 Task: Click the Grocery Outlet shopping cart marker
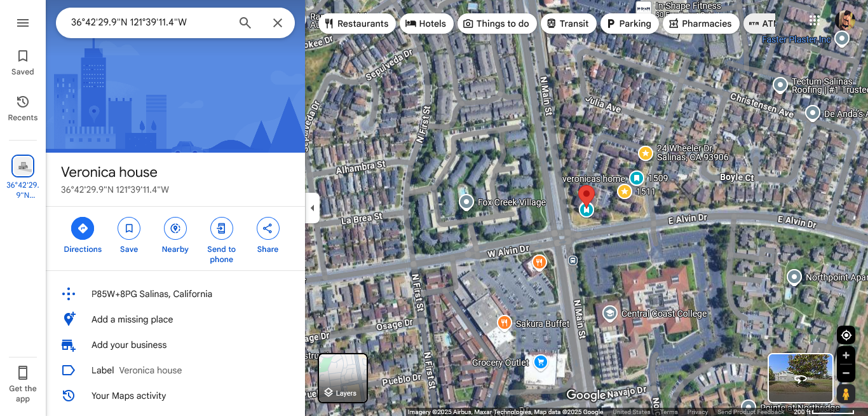click(x=541, y=363)
